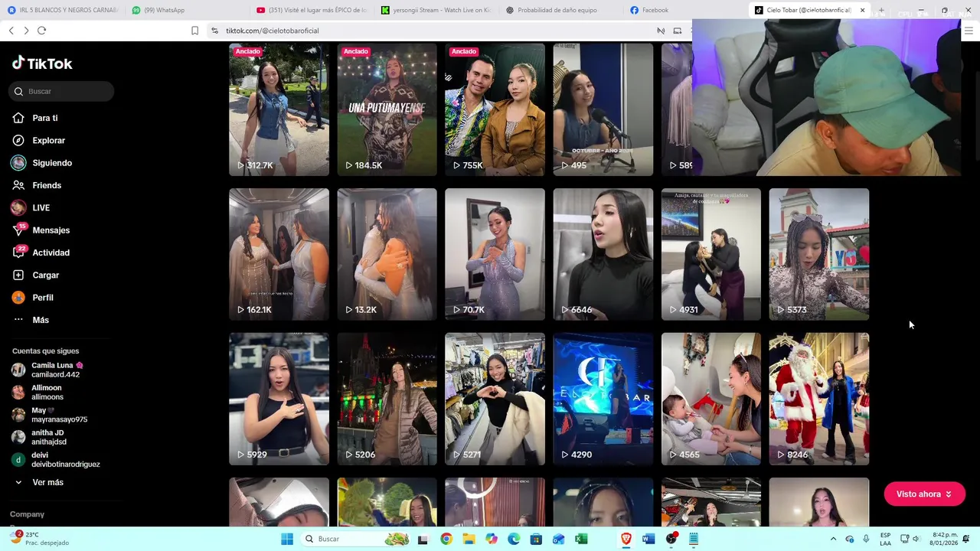
Task: Open Actividad notifications
Action: [41, 253]
